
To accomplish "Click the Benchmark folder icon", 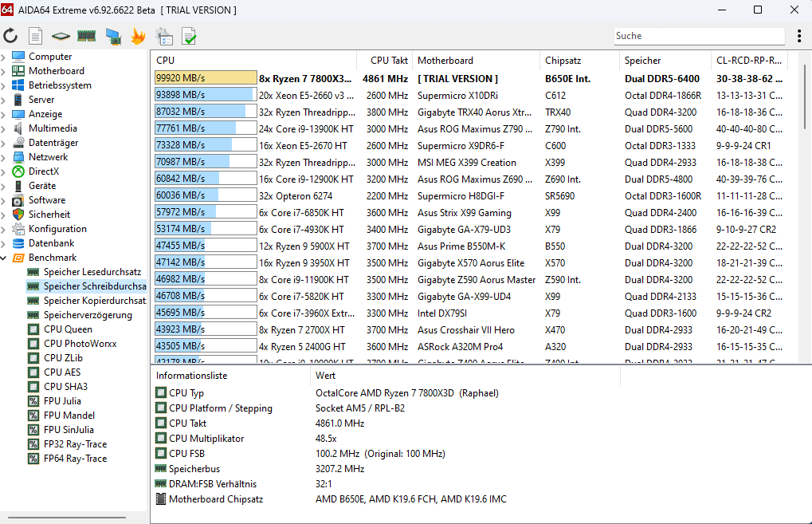I will coord(18,258).
